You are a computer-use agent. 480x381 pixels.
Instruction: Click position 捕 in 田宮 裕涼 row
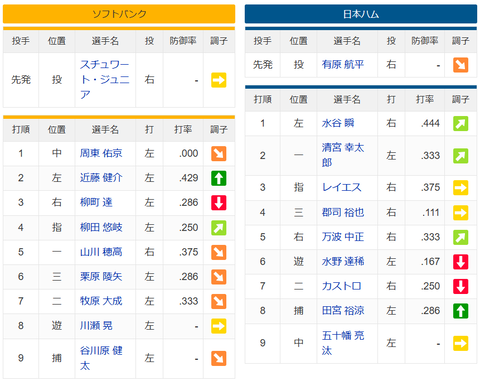tap(299, 311)
